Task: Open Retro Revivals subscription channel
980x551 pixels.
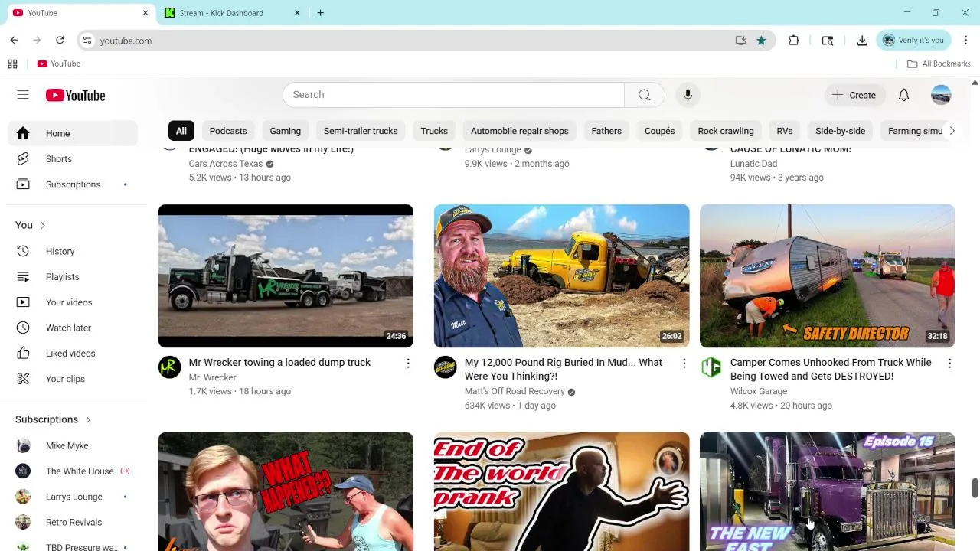Action: point(73,522)
